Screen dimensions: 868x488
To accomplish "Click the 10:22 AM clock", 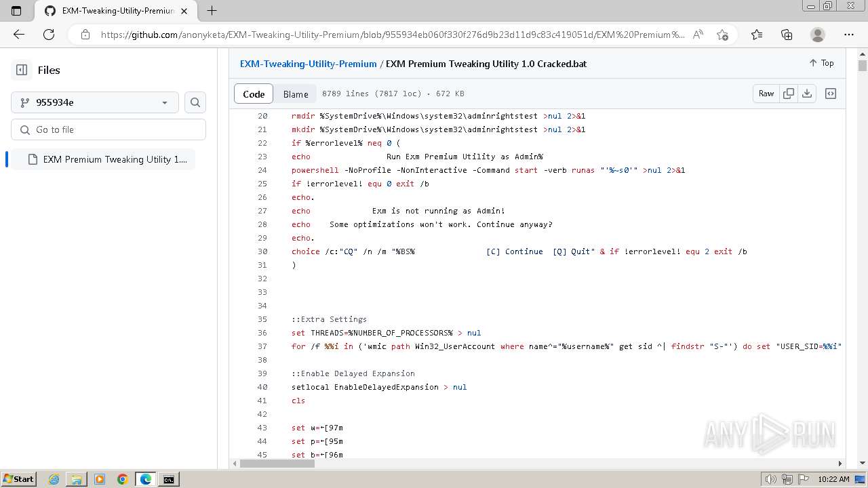I will pyautogui.click(x=833, y=479).
